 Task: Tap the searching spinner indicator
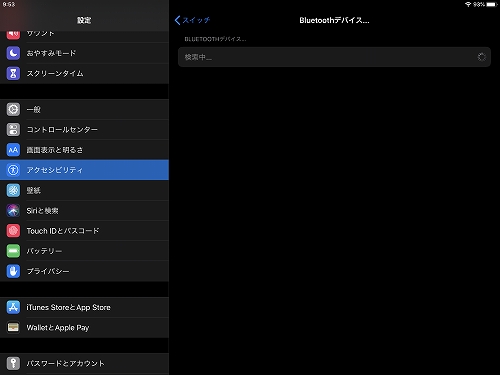click(x=482, y=57)
